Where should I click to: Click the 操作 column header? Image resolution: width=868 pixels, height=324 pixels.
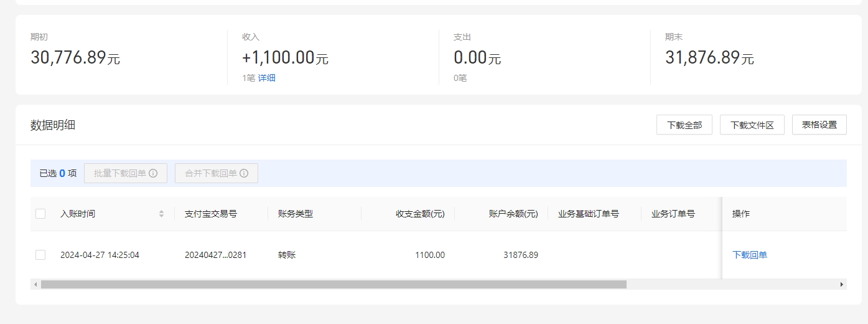(741, 214)
